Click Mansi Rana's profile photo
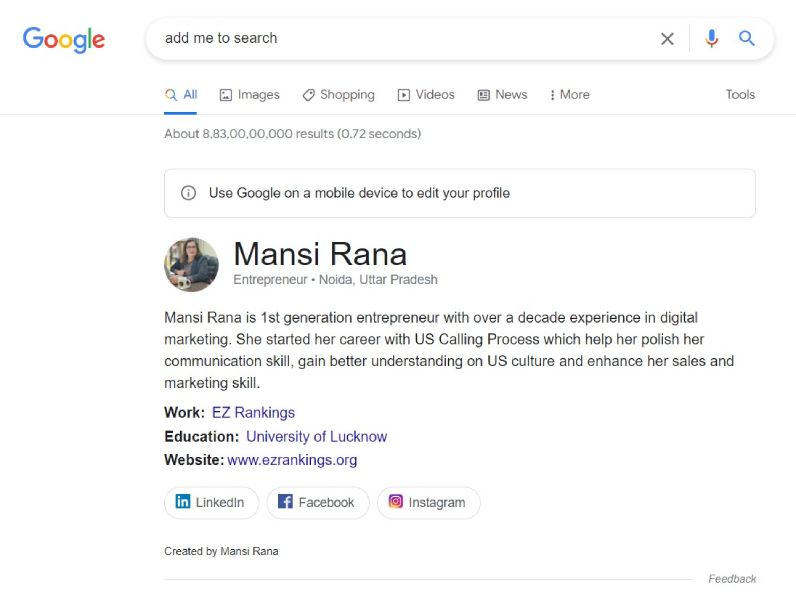This screenshot has width=796, height=608. (191, 265)
